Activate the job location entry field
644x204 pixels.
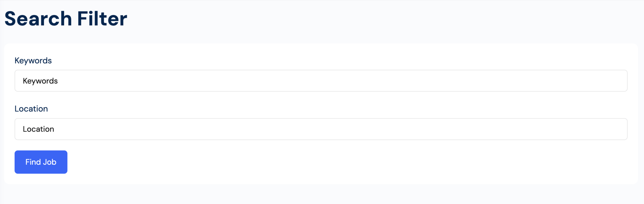pyautogui.click(x=321, y=129)
